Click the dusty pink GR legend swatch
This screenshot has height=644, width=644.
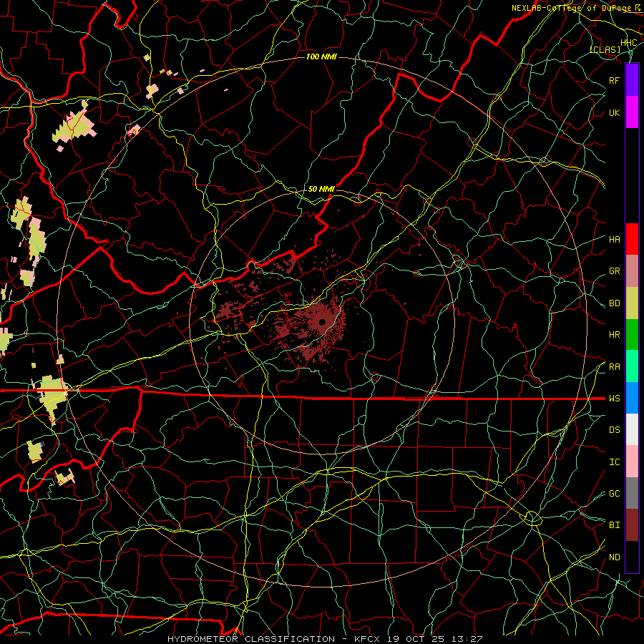(x=632, y=271)
